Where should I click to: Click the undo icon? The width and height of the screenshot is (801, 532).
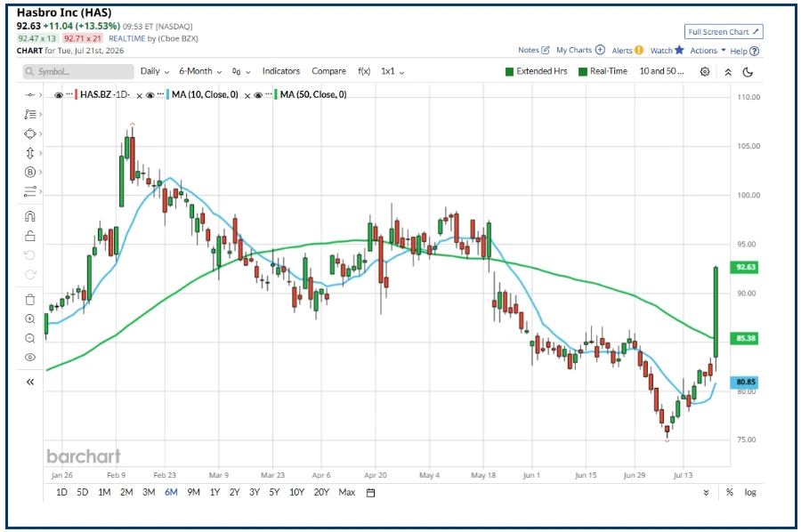point(30,255)
